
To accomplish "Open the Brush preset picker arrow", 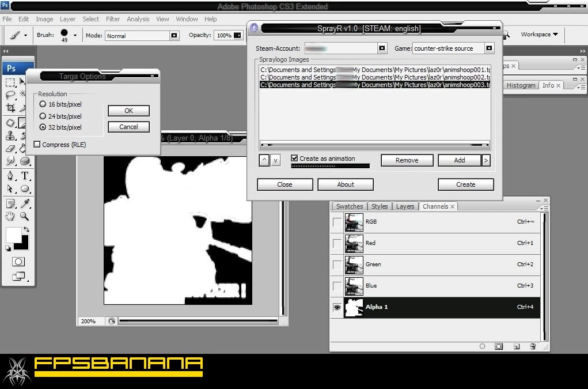I will click(x=75, y=35).
